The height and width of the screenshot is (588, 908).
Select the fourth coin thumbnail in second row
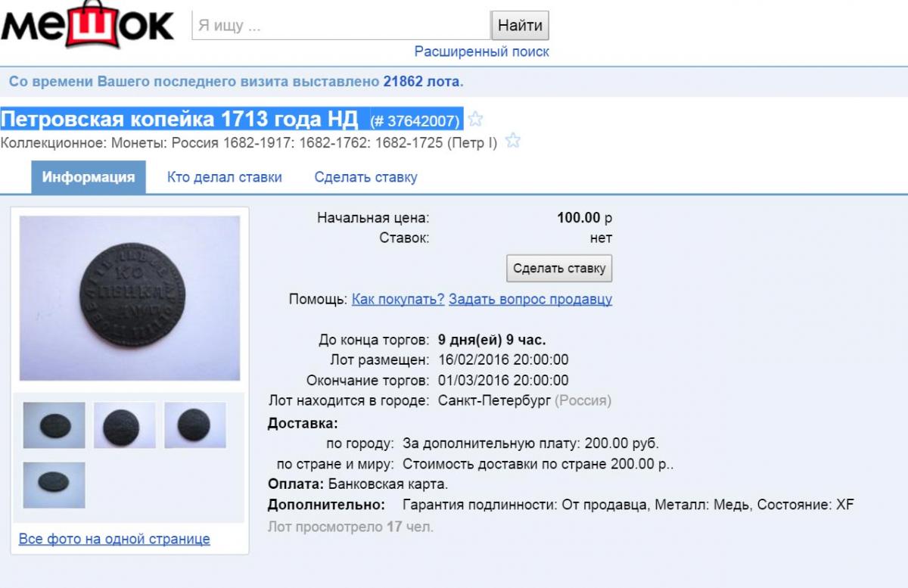click(x=54, y=485)
